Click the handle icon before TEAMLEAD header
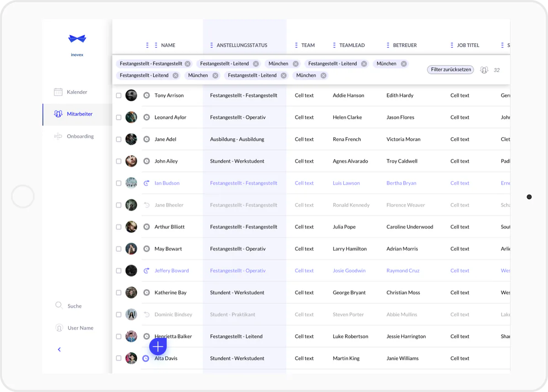Viewport: 548px width, 392px height. click(x=334, y=45)
